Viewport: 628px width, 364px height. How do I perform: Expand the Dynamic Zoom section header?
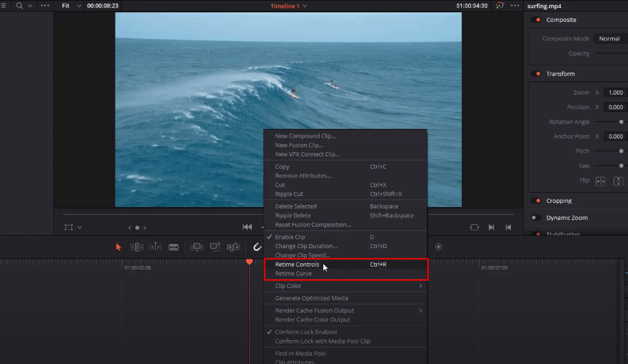(567, 217)
